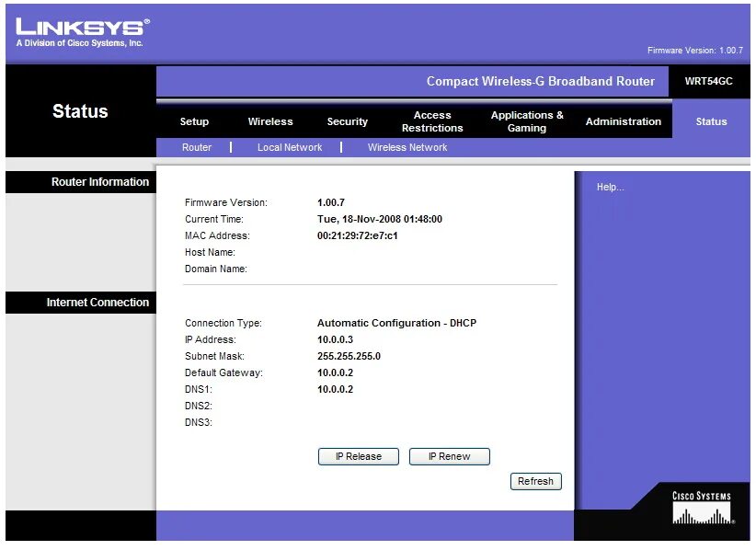
Task: Click the Cisco Systems logo
Action: pyautogui.click(x=703, y=508)
